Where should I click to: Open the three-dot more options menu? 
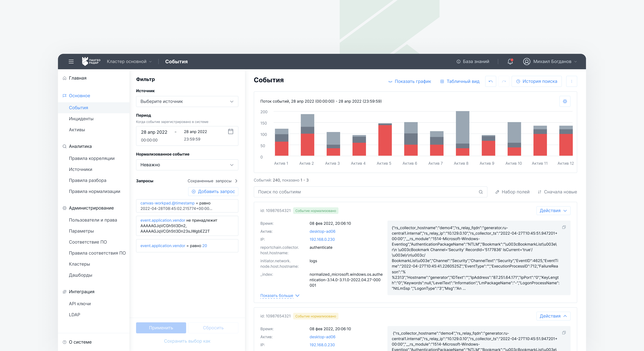click(571, 81)
